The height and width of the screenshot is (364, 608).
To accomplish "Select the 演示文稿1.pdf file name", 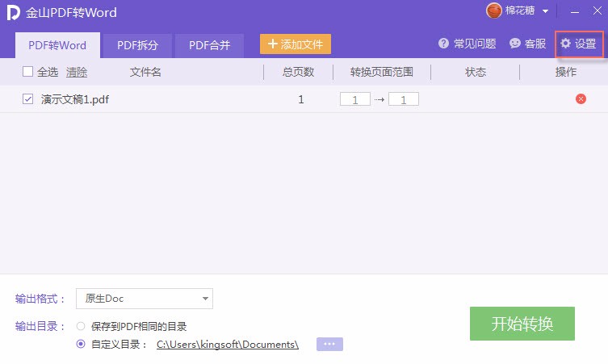I will pos(75,99).
